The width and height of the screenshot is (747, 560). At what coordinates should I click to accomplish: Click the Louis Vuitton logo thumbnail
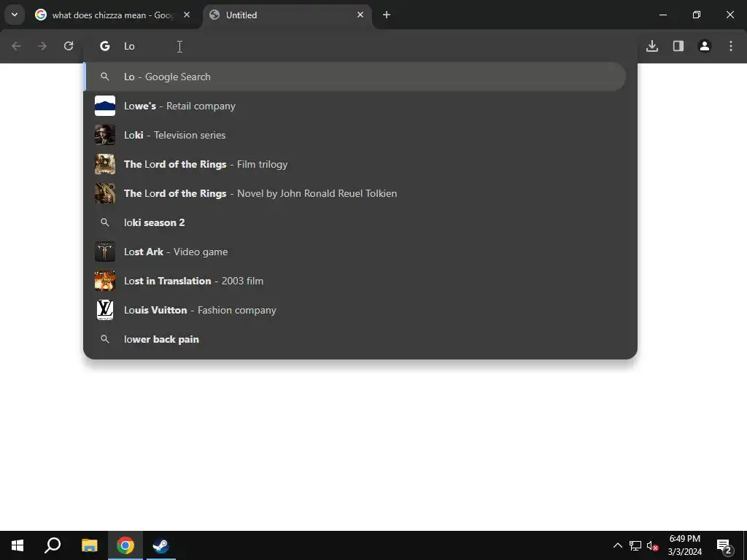(x=105, y=310)
